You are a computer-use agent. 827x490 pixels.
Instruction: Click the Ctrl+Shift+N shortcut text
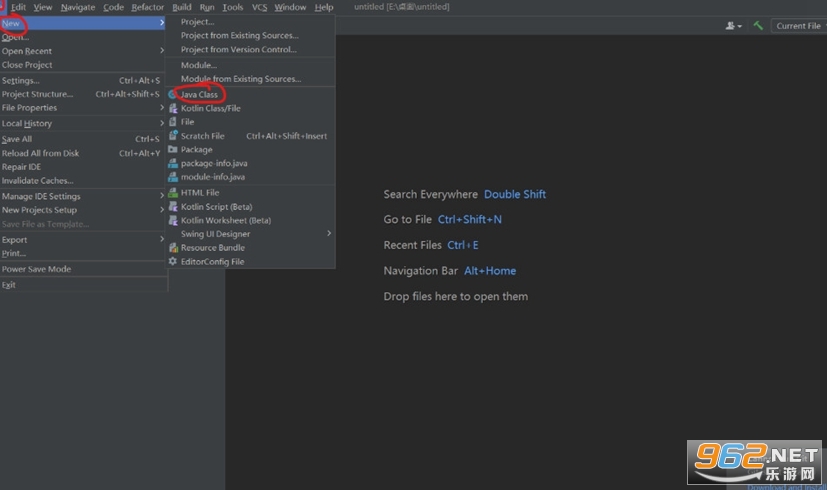click(x=469, y=219)
